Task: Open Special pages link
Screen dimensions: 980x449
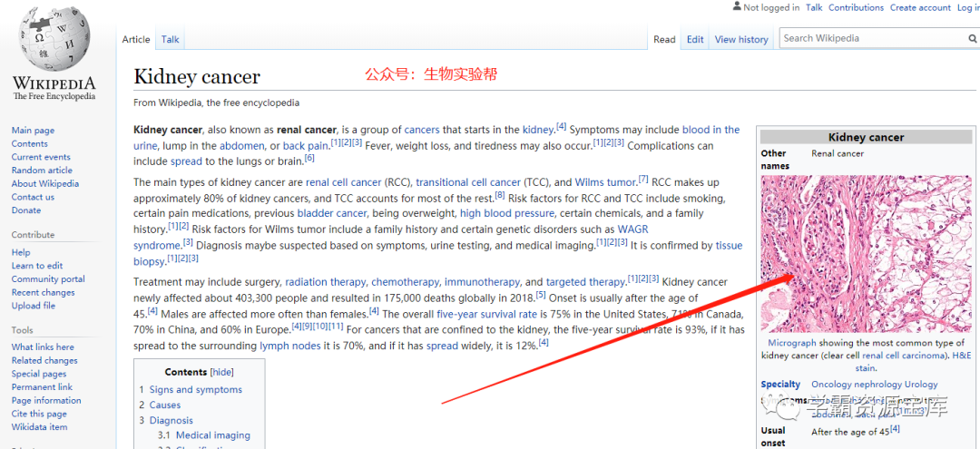Action: click(x=39, y=374)
